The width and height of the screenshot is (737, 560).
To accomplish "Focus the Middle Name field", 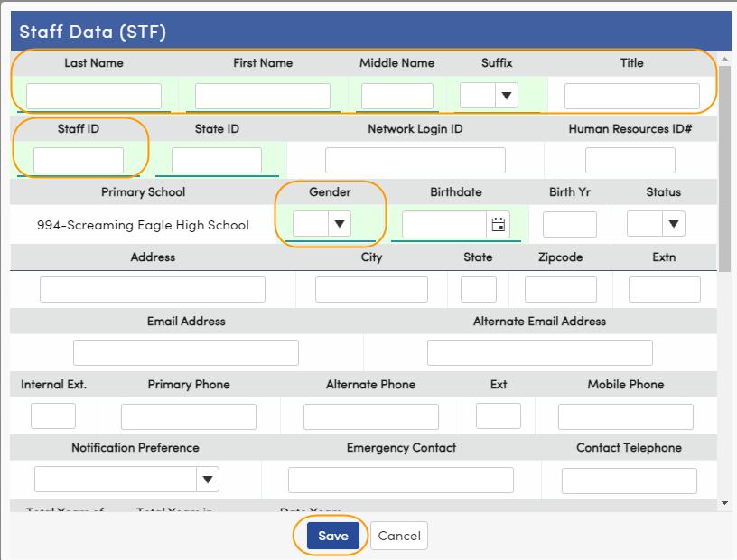I will pyautogui.click(x=397, y=96).
